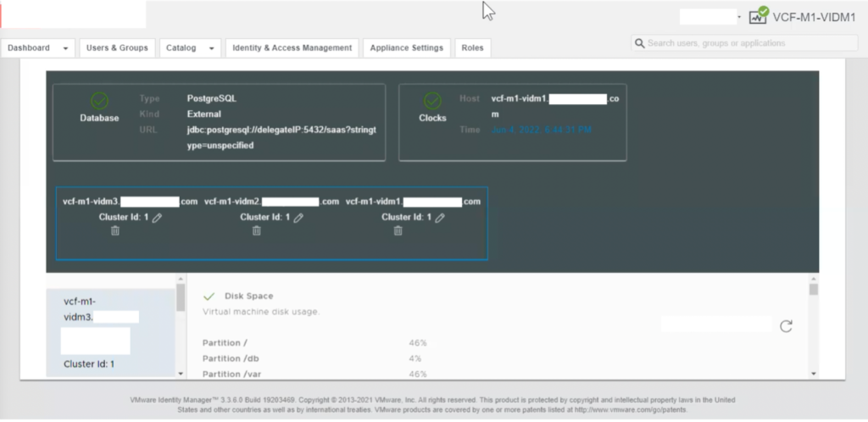Switch to the Roles tab
The image size is (868, 422).
pos(473,48)
